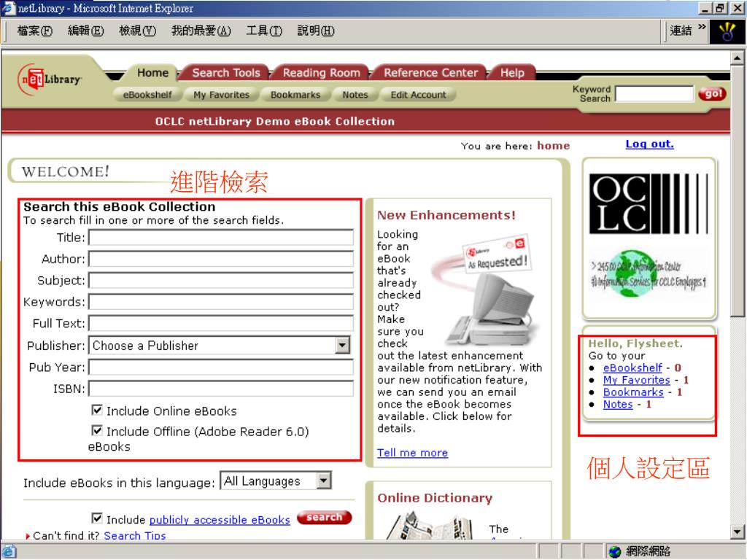Screen dimensions: 747x560
Task: Open the 我的最愛(A) Favorites menu
Action: tap(201, 31)
